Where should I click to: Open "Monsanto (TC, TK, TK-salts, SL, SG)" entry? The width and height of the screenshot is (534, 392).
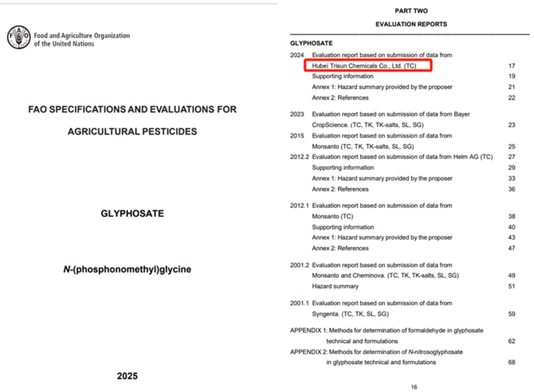click(x=363, y=147)
